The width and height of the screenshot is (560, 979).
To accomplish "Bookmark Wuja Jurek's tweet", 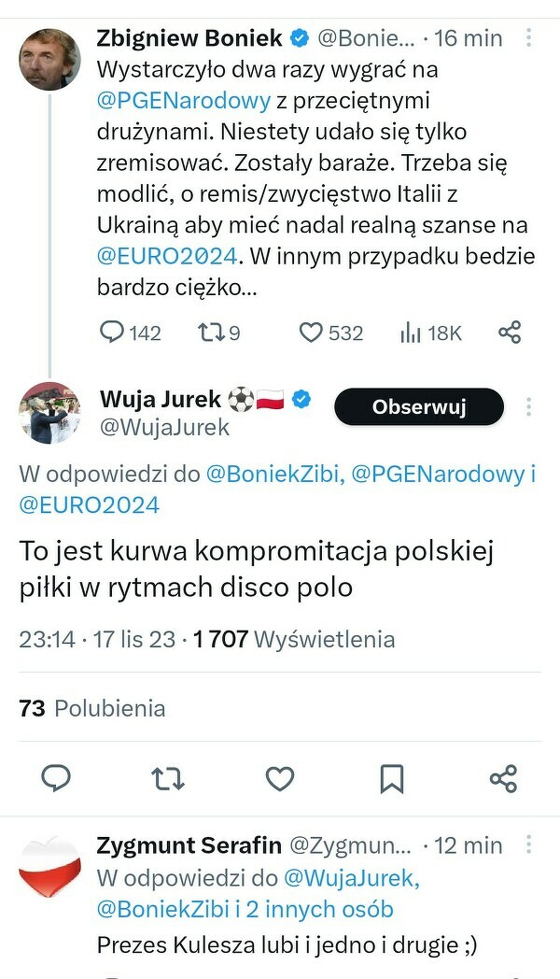I will point(392,778).
